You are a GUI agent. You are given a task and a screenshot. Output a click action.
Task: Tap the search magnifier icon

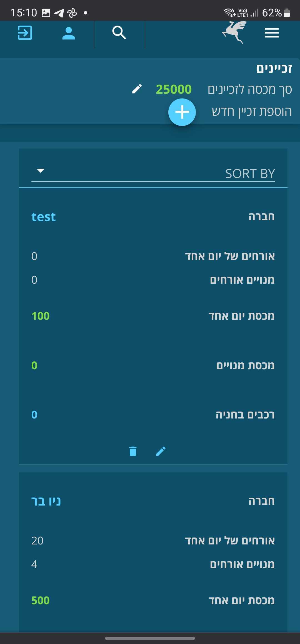point(119,33)
